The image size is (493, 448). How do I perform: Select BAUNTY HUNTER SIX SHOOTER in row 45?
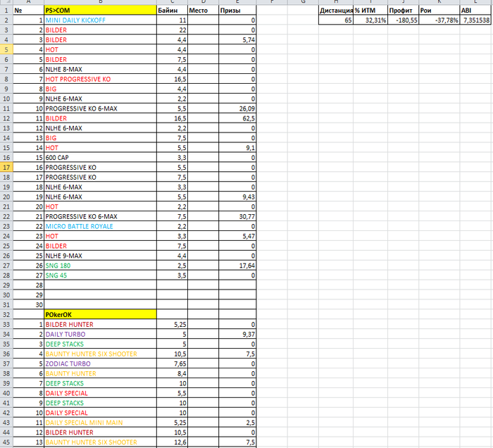tap(100, 442)
